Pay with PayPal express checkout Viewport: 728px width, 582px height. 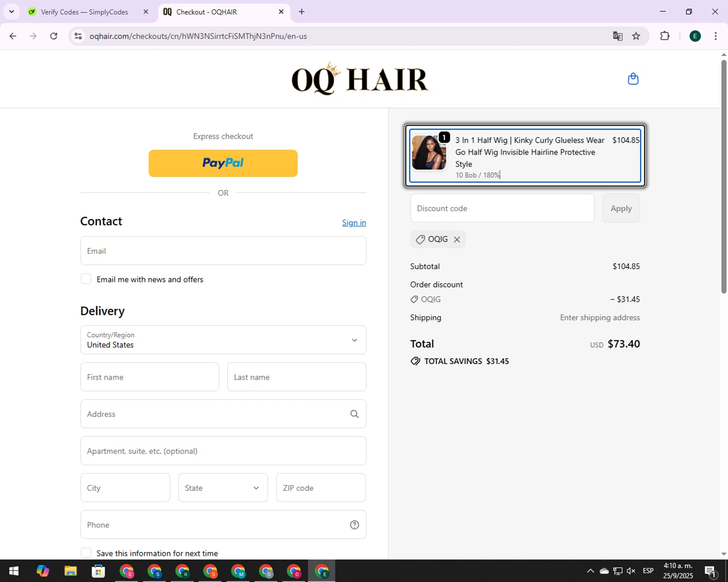[x=223, y=163]
